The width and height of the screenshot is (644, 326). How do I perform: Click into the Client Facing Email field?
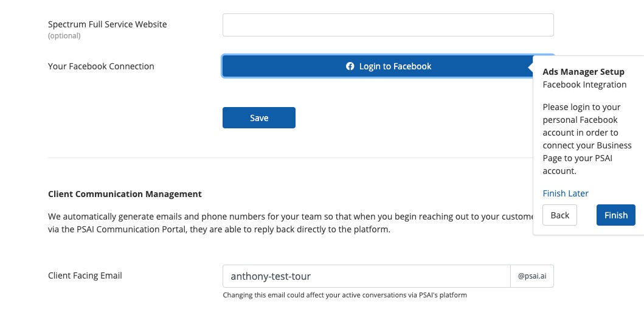[x=366, y=276]
